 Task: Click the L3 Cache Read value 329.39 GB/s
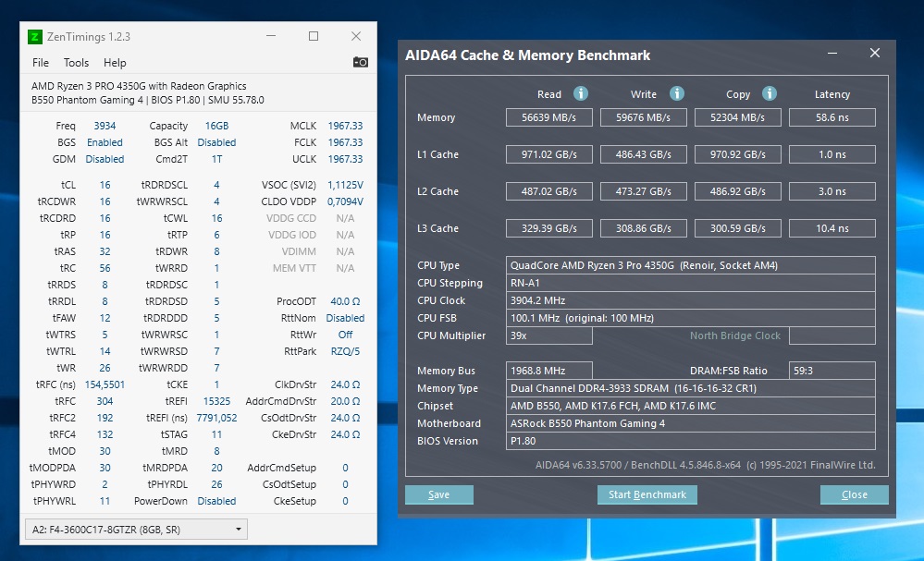(x=549, y=228)
